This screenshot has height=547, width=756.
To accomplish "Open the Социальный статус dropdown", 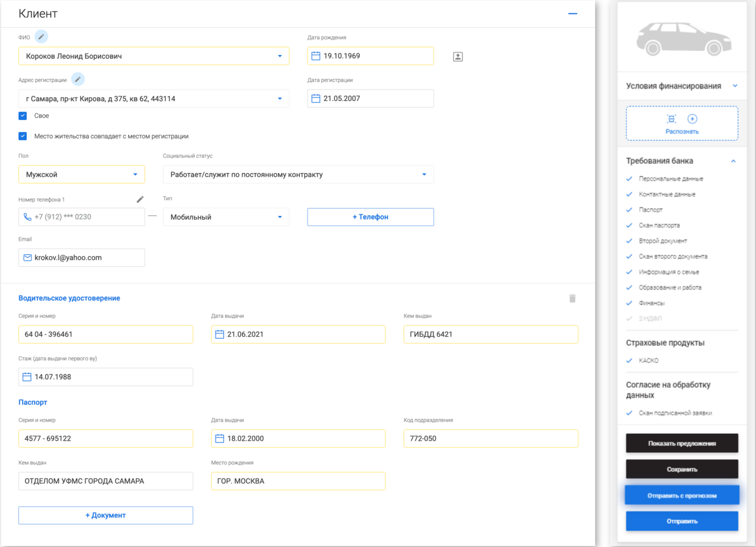I will click(x=298, y=175).
